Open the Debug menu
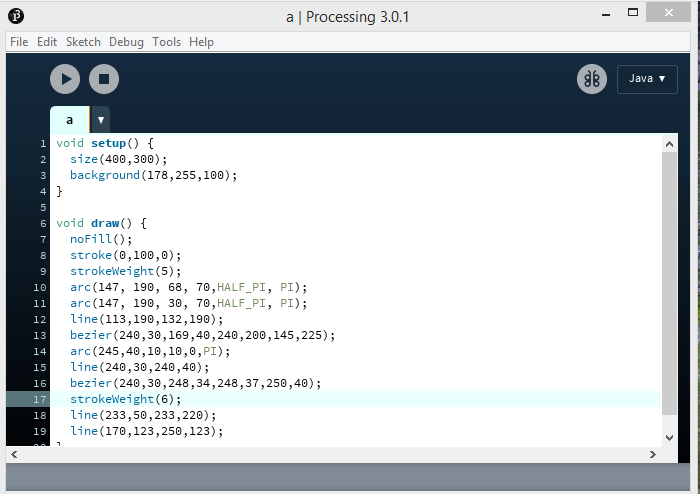This screenshot has width=700, height=494. click(126, 42)
